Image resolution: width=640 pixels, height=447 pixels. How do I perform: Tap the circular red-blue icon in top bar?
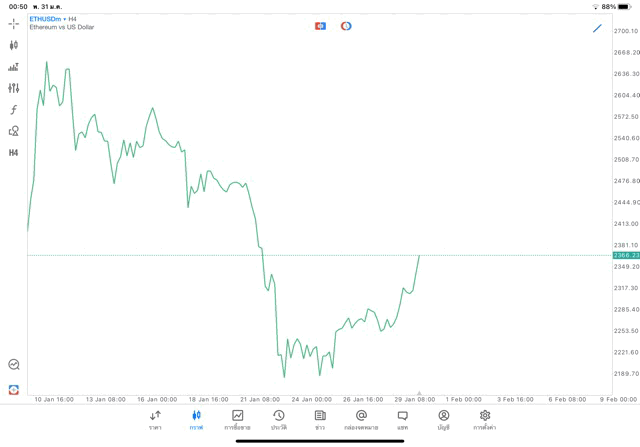point(346,26)
